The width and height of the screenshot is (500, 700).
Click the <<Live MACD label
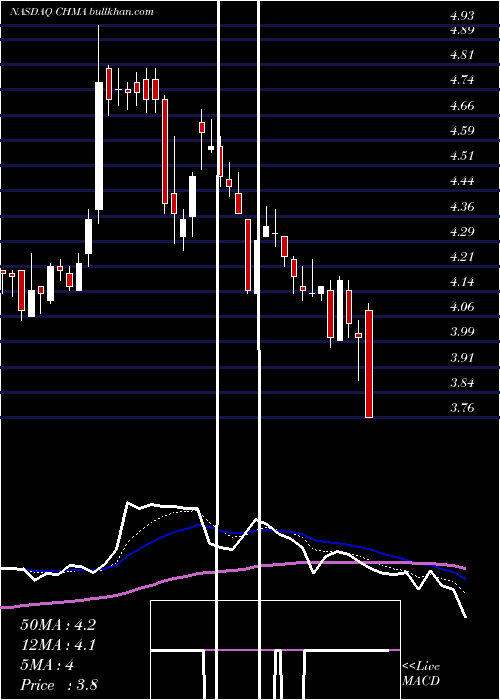point(421,674)
